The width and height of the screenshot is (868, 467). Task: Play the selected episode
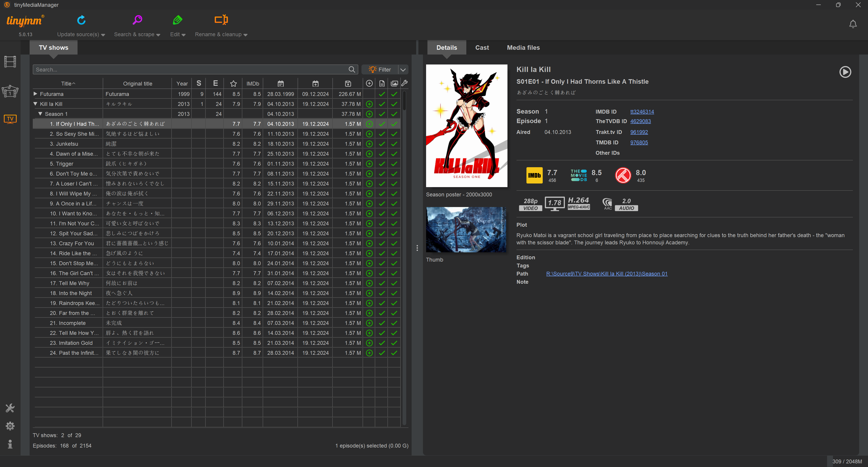845,72
